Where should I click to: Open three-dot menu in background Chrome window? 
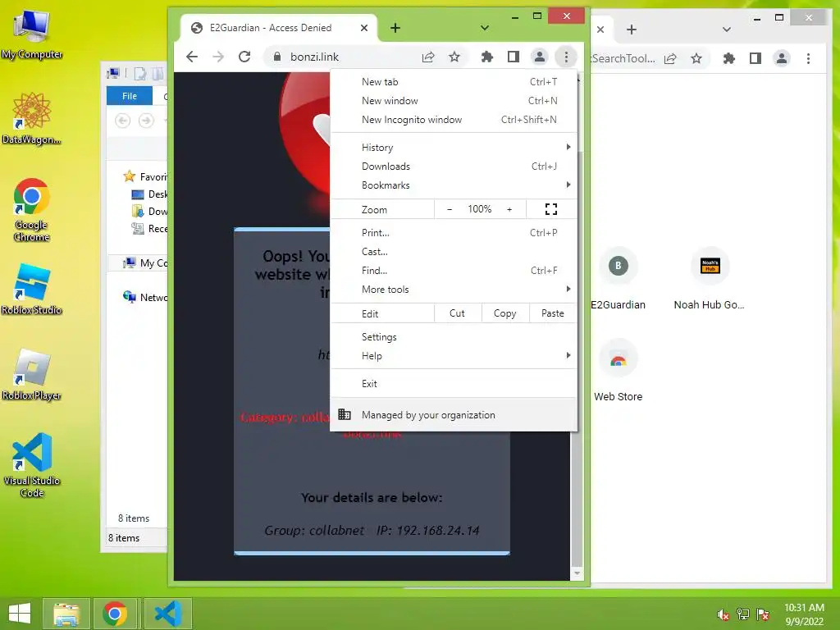tap(808, 58)
